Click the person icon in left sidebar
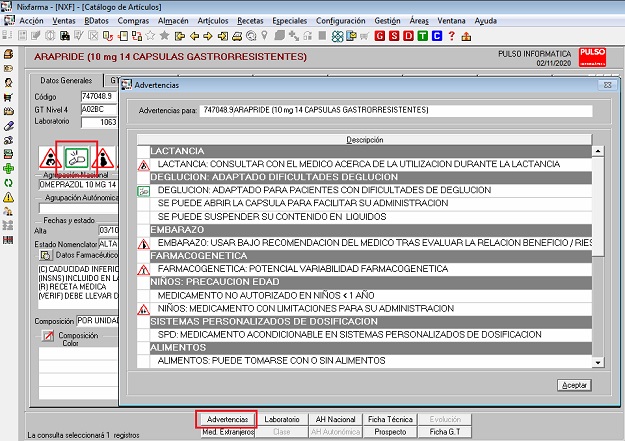Screen dimensions: 625x441 [x=8, y=83]
